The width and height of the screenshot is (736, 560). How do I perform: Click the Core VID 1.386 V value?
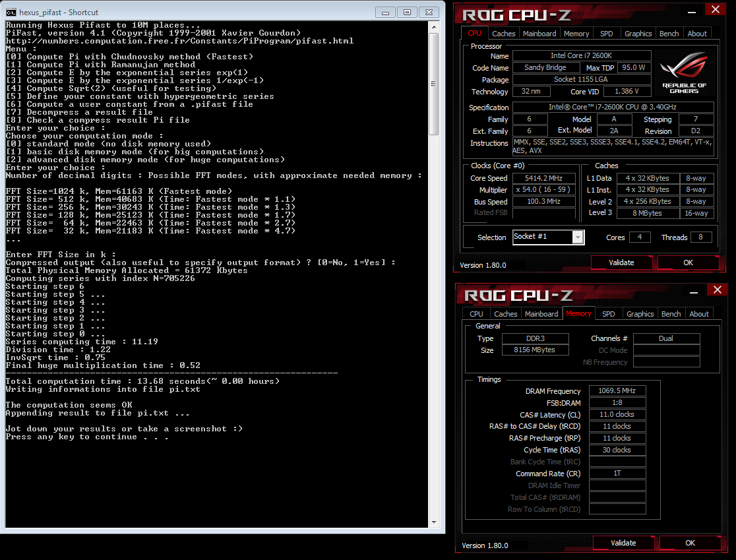tap(627, 91)
